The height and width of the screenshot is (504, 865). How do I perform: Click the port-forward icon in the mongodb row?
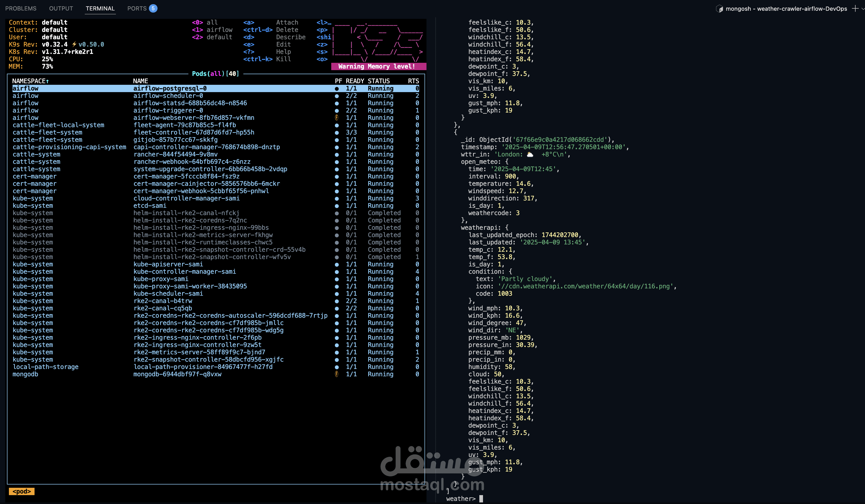337,374
